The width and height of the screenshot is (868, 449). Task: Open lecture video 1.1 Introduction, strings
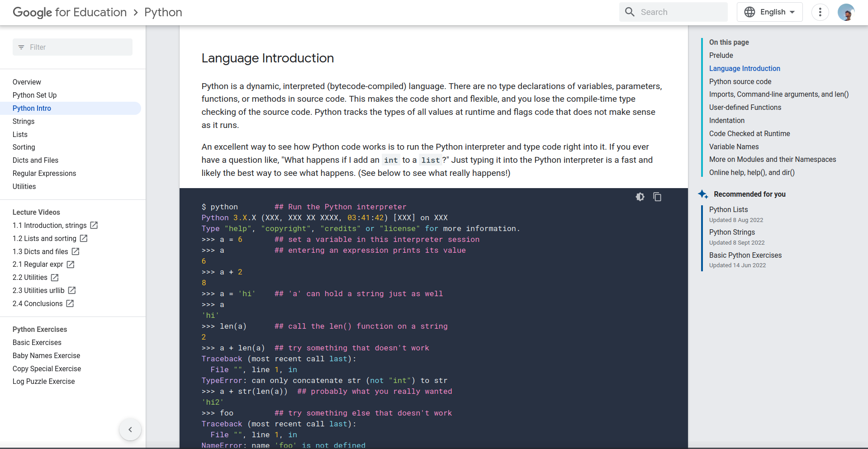[x=49, y=225]
